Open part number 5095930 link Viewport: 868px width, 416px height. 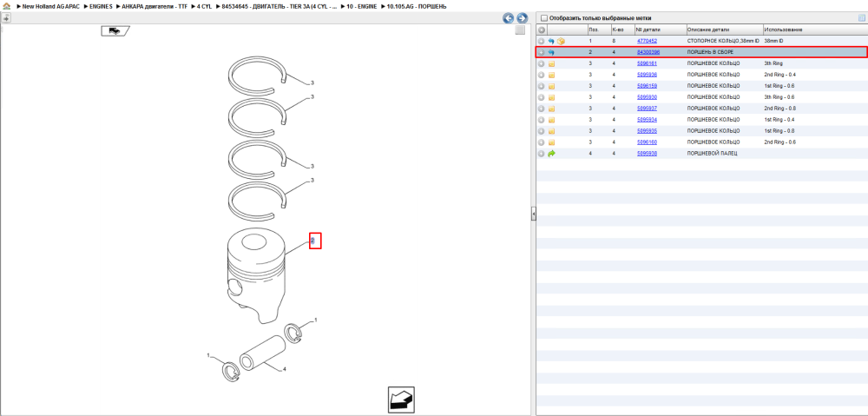pos(648,97)
